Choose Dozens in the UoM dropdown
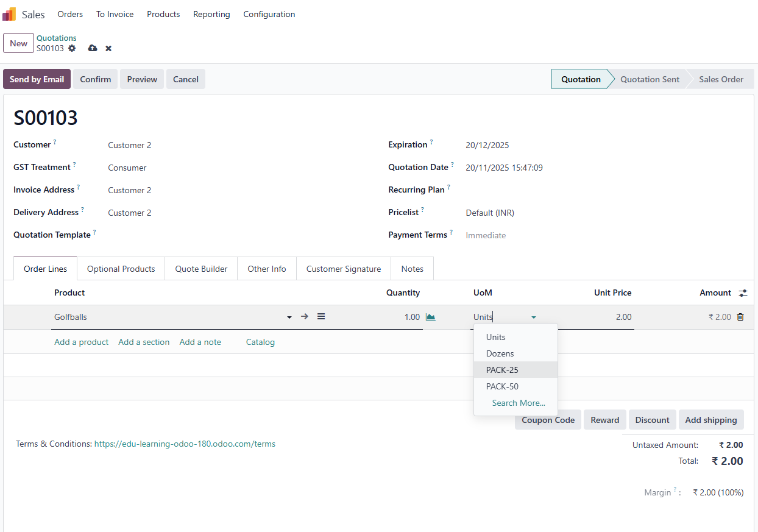The image size is (758, 532). coord(500,353)
